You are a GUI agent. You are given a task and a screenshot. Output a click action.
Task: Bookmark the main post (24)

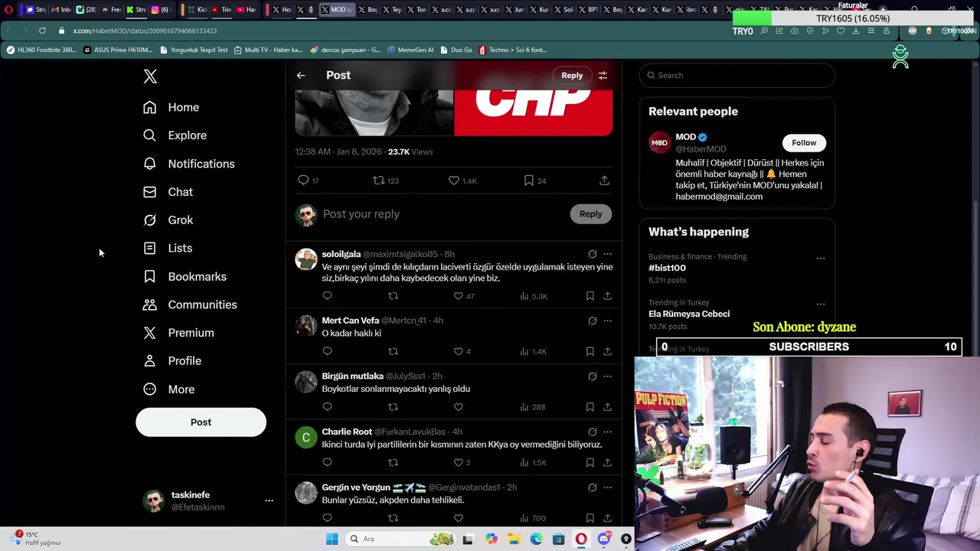pyautogui.click(x=535, y=181)
